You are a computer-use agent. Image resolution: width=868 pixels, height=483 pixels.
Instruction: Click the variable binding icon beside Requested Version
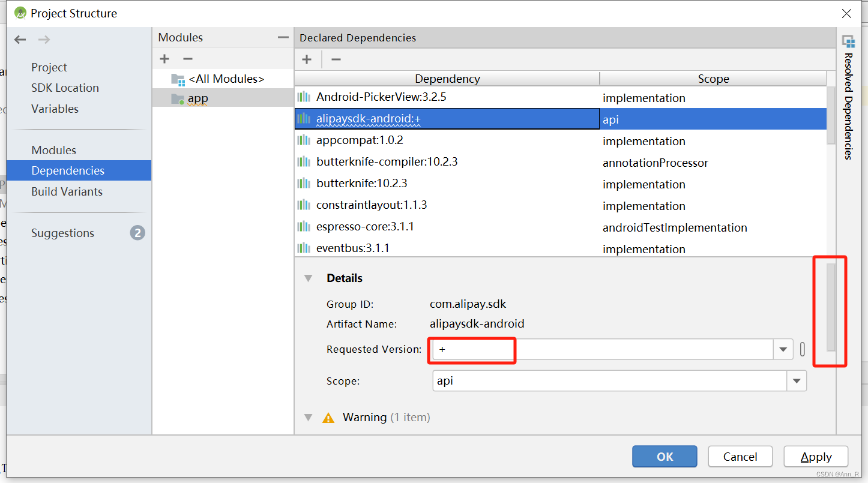[x=803, y=349]
